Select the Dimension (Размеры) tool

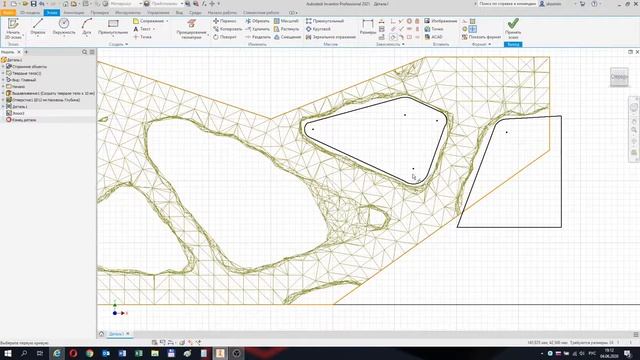coord(367,27)
